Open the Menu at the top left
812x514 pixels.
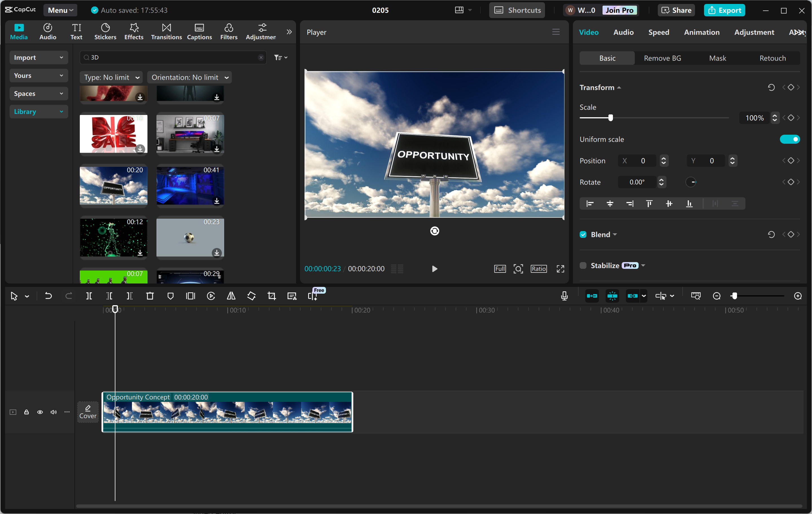pos(60,10)
